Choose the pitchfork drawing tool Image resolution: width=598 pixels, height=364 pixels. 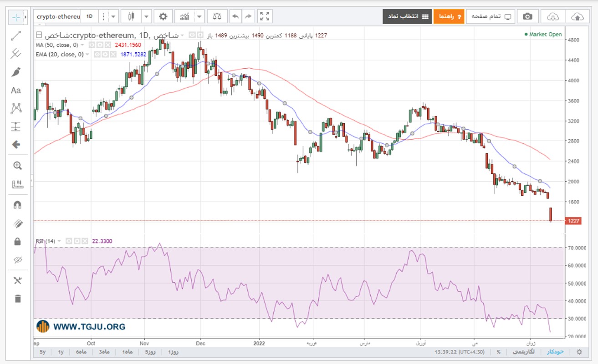(x=16, y=54)
